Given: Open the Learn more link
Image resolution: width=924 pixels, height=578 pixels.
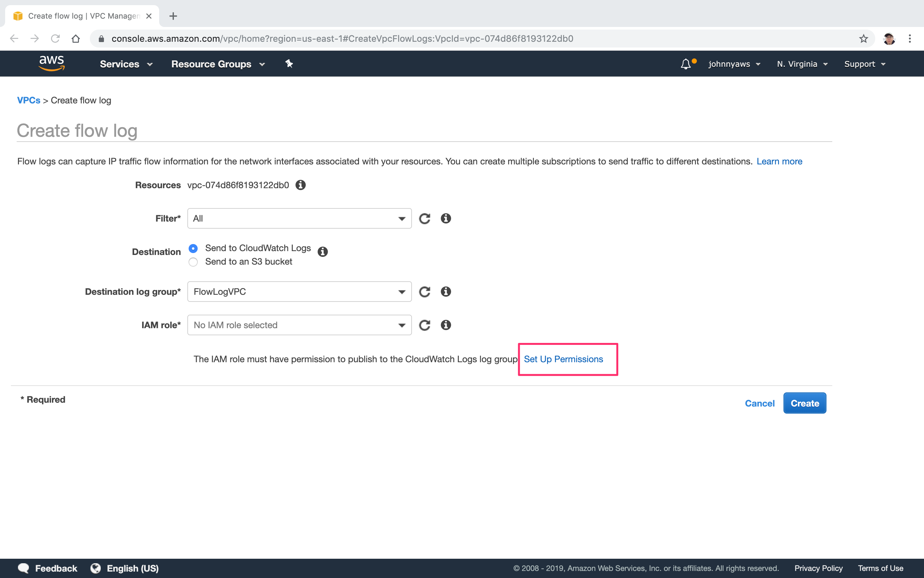Looking at the screenshot, I should (x=779, y=161).
